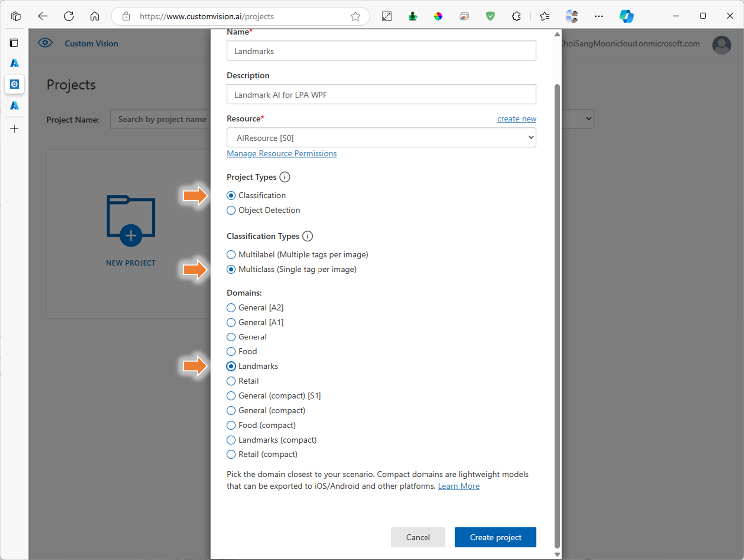Click the Name field containing Landmarks
This screenshot has width=744, height=560.
(x=382, y=51)
